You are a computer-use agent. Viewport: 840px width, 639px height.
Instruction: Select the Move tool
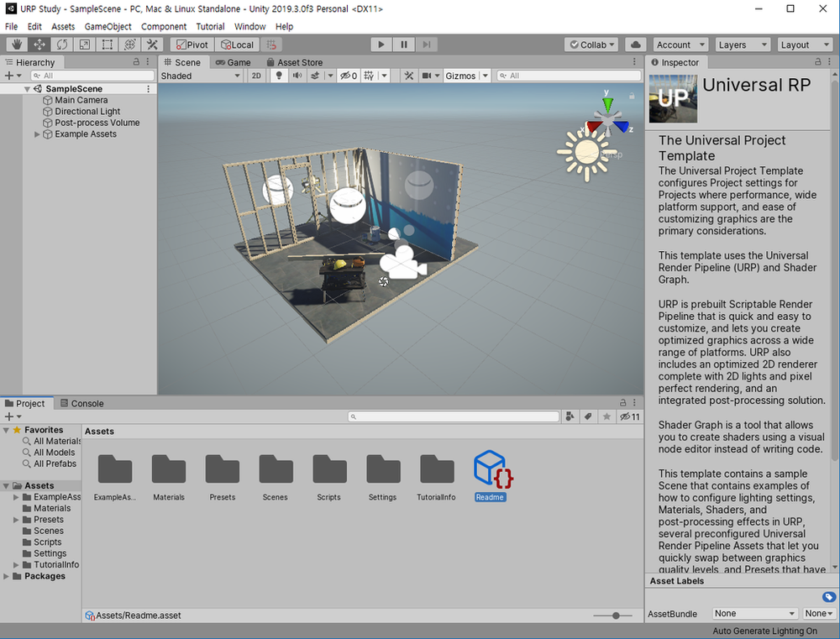coord(39,45)
